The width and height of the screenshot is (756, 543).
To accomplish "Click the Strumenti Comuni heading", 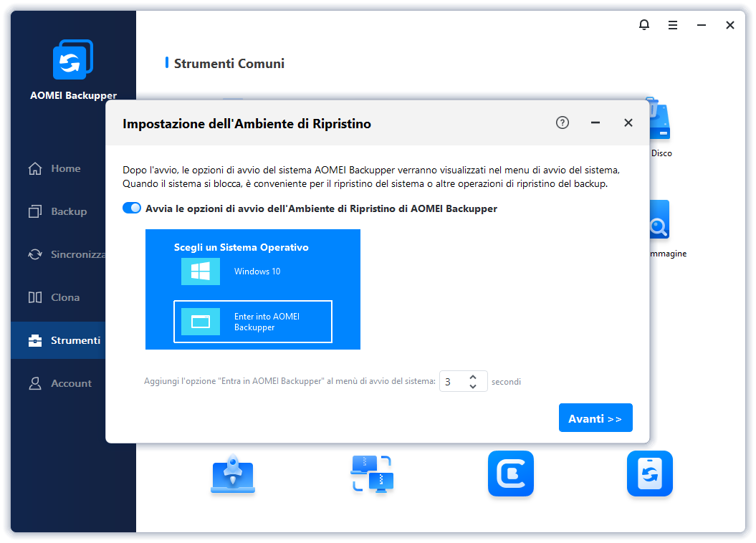I will point(229,64).
